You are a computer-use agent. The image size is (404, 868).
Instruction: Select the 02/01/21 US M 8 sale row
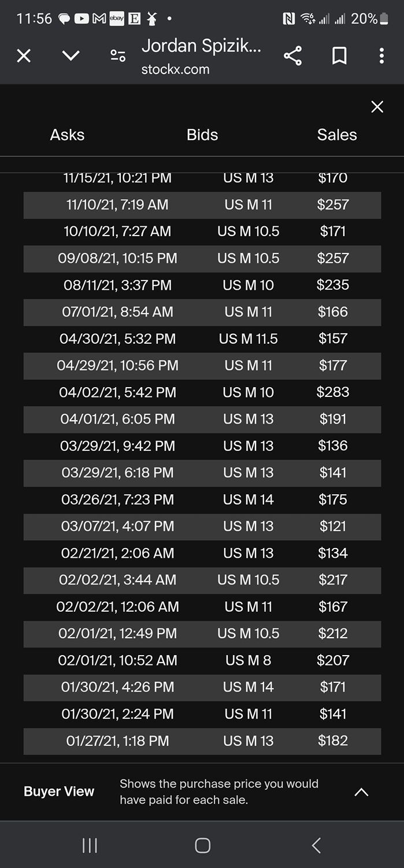pos(202,660)
